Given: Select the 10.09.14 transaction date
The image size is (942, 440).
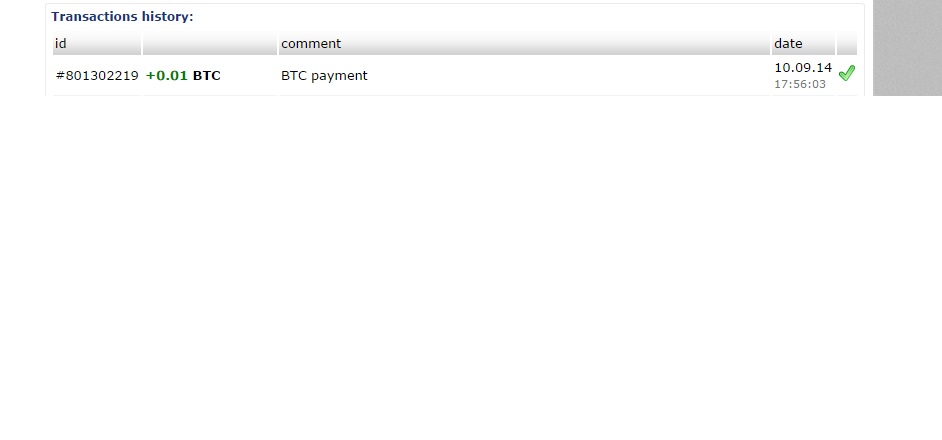Looking at the screenshot, I should click(803, 68).
